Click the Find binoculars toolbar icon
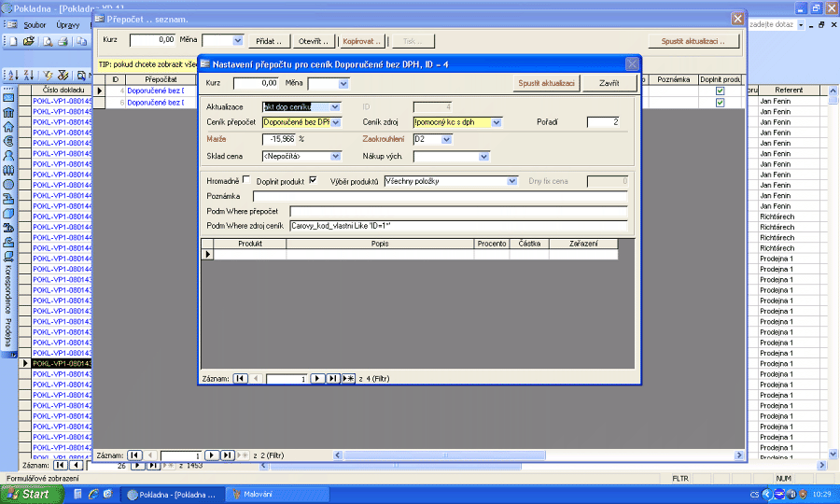Image resolution: width=840 pixels, height=504 pixels. 81,76
